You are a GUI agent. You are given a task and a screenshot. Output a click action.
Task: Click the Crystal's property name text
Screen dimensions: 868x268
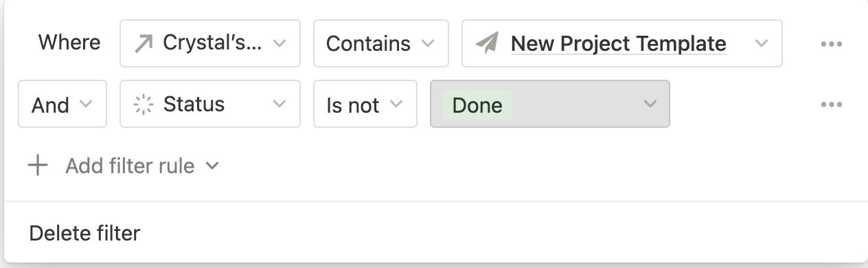pos(212,43)
